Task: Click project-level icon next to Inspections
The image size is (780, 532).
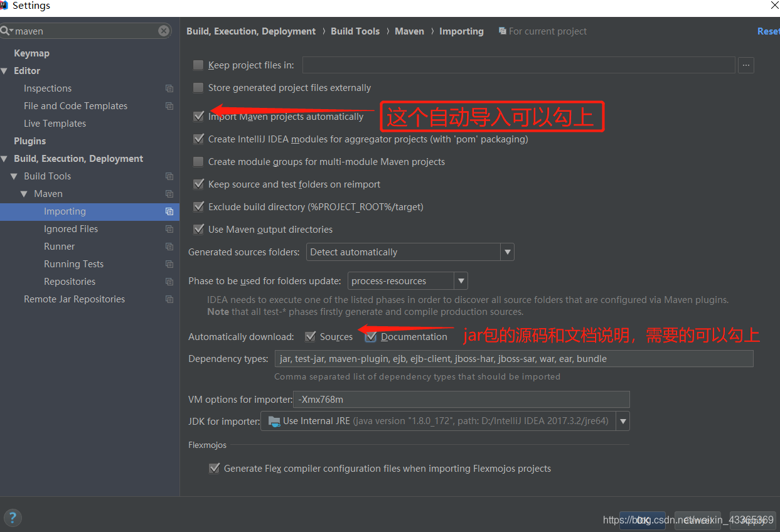Action: point(169,88)
